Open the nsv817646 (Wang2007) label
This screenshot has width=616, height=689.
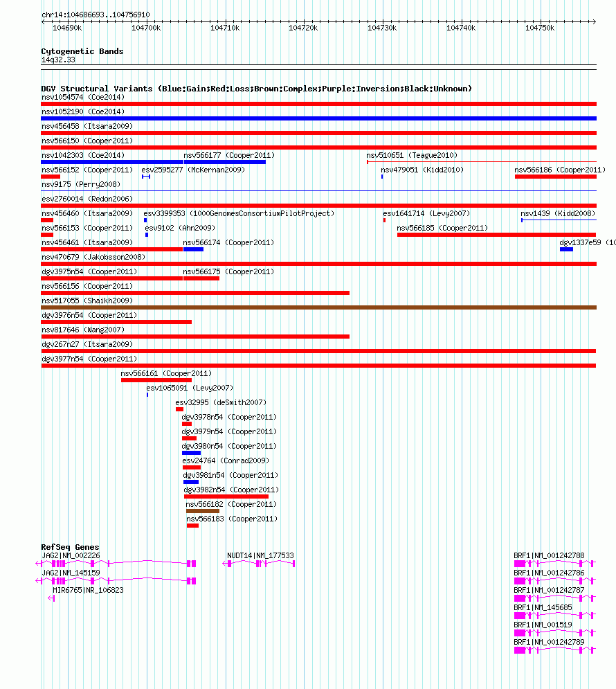point(83,330)
